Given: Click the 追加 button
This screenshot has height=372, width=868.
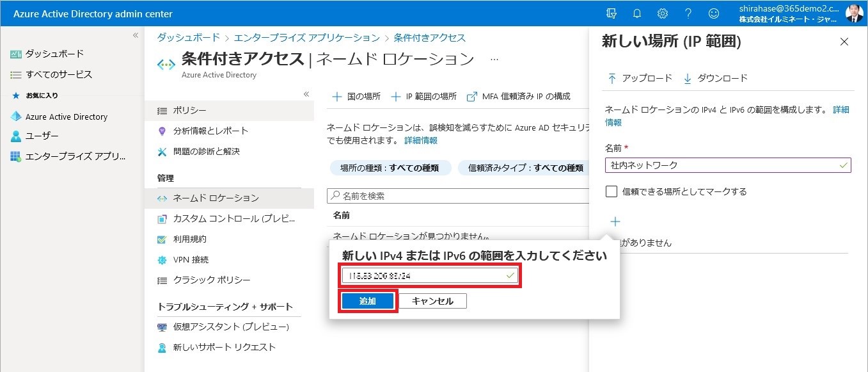Looking at the screenshot, I should pos(368,301).
